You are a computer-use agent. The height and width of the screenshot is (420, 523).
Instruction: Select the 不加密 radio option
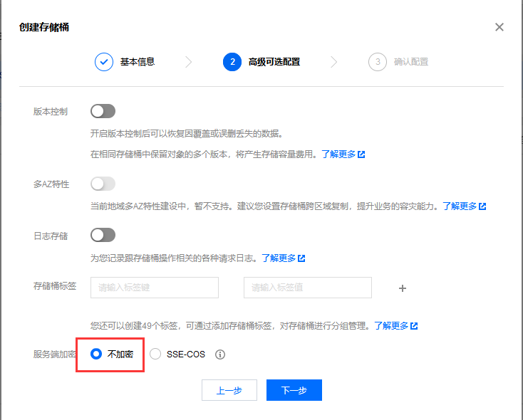(96, 354)
